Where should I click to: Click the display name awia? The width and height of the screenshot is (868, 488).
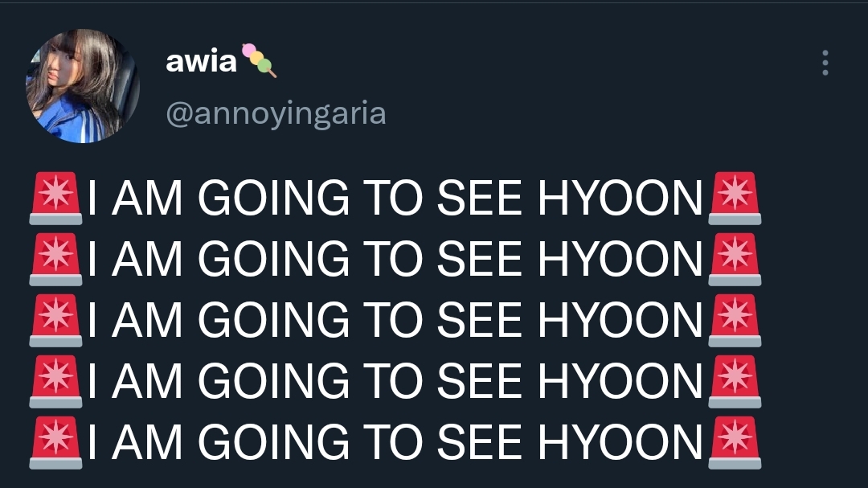click(x=201, y=61)
